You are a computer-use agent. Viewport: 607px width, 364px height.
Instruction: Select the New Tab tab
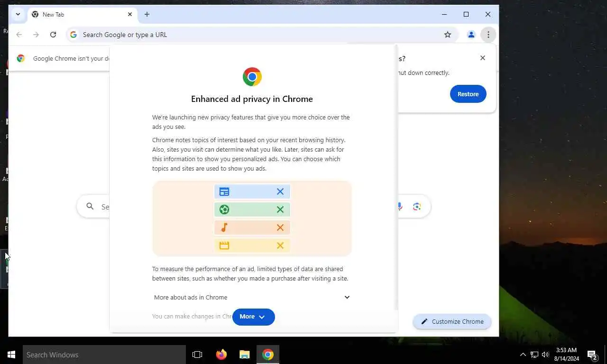tap(82, 14)
